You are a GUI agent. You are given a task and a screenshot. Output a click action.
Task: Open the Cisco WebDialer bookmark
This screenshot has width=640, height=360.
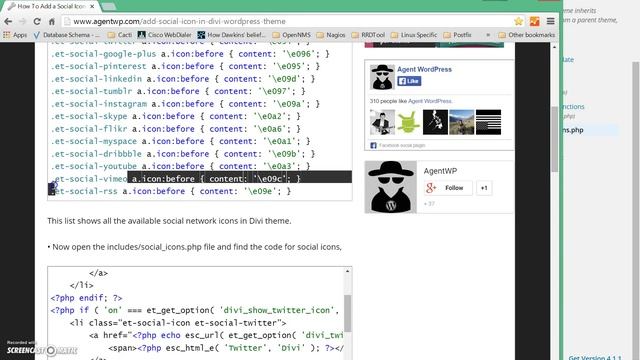coord(164,35)
